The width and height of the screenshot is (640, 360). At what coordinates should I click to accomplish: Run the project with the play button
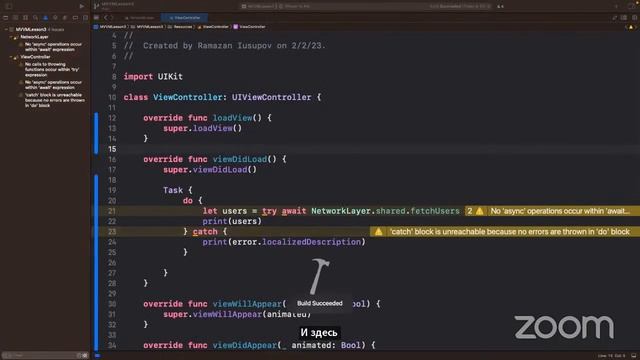(x=82, y=6)
